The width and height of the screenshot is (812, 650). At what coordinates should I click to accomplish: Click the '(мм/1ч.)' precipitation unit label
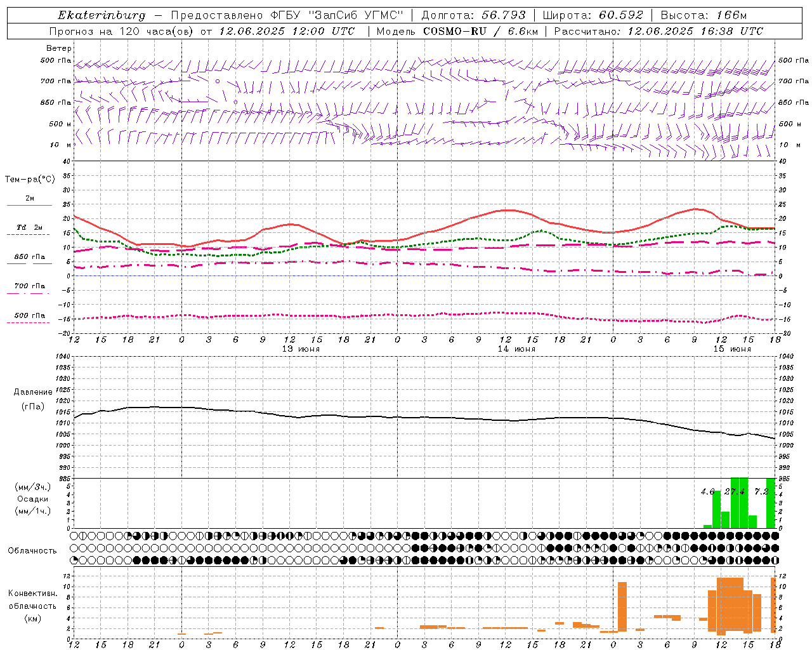33,511
